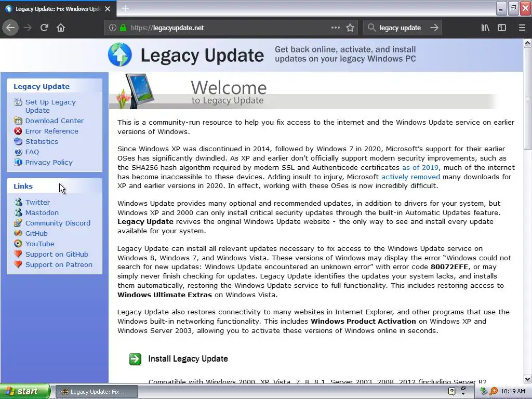This screenshot has width=532, height=399.
Task: Click the forward navigation arrow
Action: (28, 28)
